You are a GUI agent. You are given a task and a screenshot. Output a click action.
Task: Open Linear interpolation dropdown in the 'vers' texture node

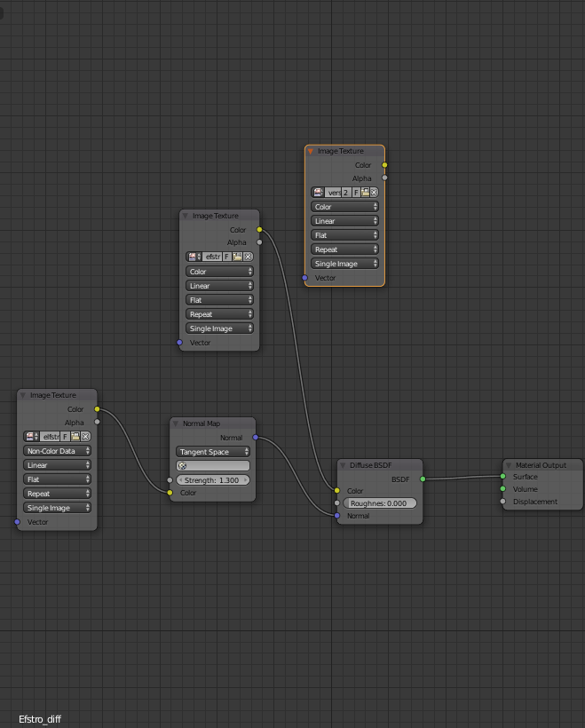pos(345,221)
